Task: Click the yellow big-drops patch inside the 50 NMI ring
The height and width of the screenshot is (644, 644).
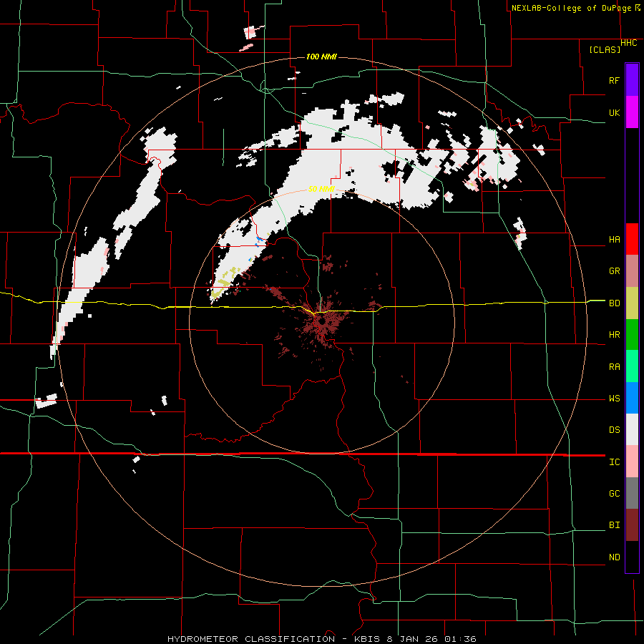Action: pos(225,283)
